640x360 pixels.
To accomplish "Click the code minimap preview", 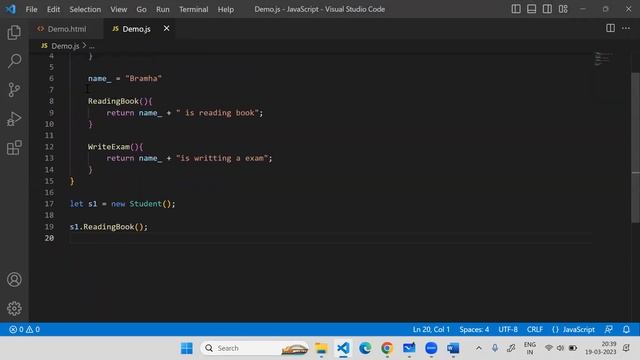I will point(603,59).
